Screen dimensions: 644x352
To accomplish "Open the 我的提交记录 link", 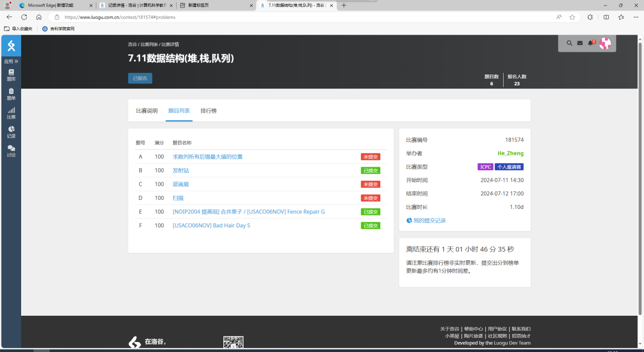I will (429, 221).
